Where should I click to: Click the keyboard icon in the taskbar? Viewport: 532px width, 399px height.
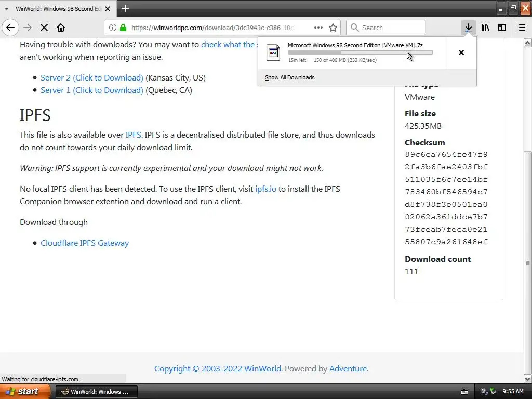point(464,392)
